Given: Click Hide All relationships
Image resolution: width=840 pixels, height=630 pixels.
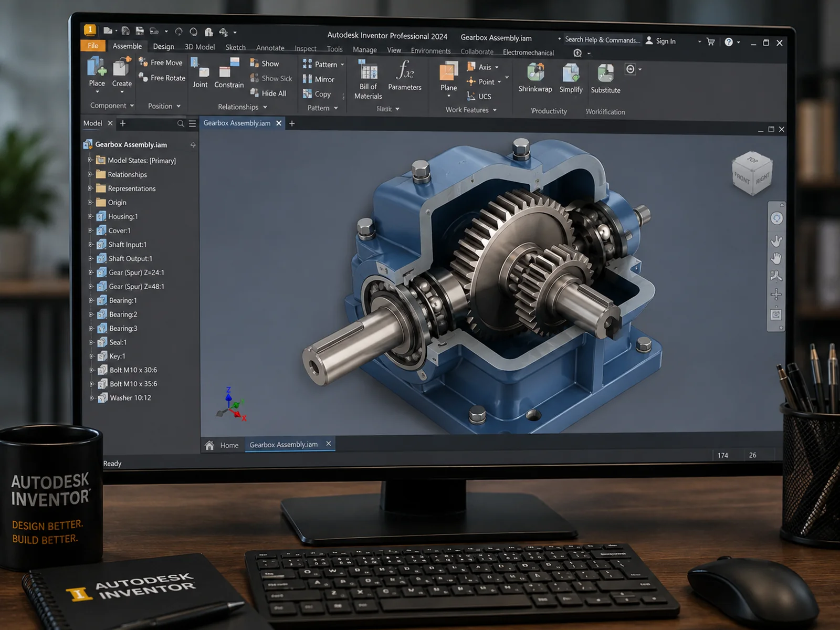Looking at the screenshot, I should coord(268,93).
